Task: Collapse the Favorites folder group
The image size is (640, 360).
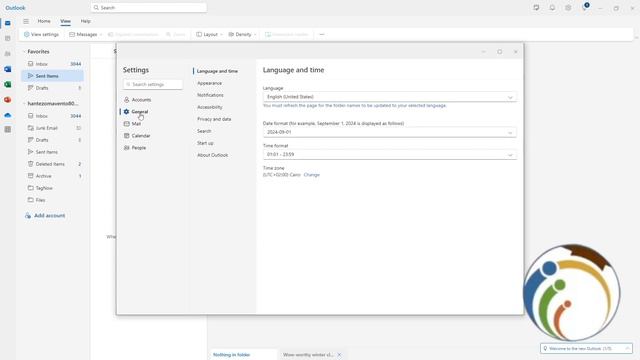Action: click(24, 52)
